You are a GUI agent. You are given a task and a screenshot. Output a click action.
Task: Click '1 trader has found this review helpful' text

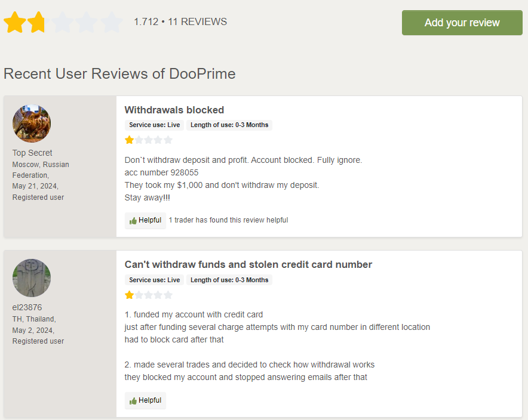coord(228,220)
